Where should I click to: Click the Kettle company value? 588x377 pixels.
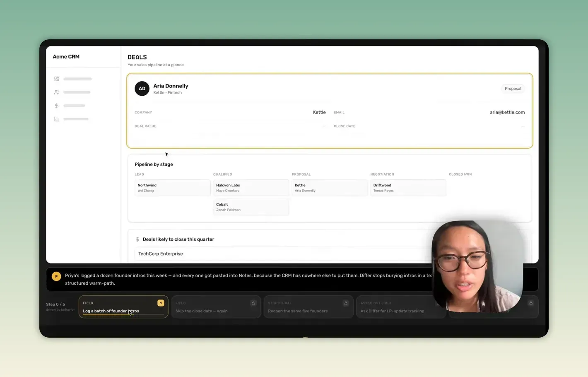(319, 112)
